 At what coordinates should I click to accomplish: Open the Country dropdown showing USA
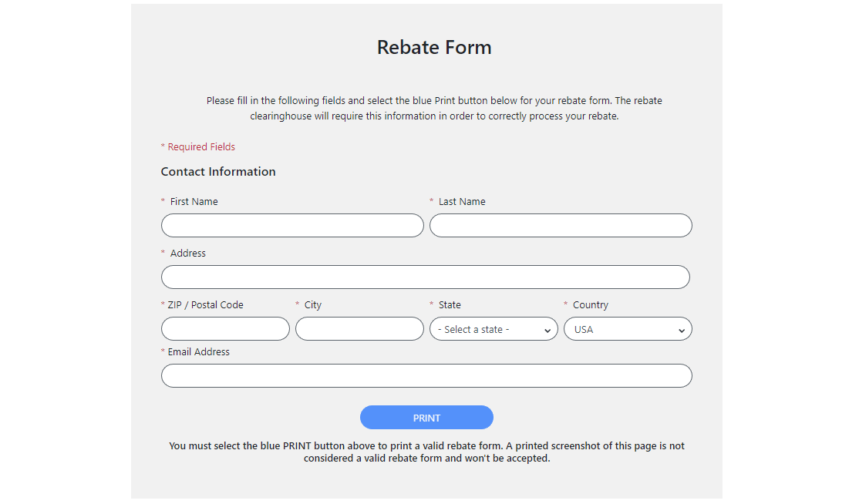click(628, 328)
